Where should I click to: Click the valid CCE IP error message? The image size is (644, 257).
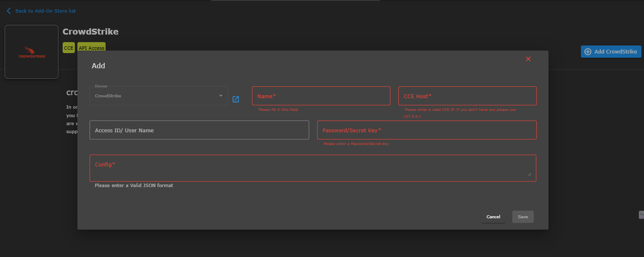point(460,112)
